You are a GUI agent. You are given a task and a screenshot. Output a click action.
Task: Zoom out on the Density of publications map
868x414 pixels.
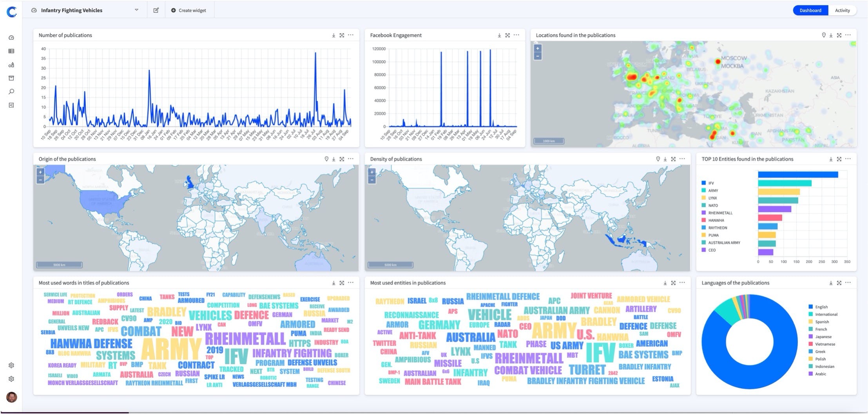pyautogui.click(x=372, y=180)
